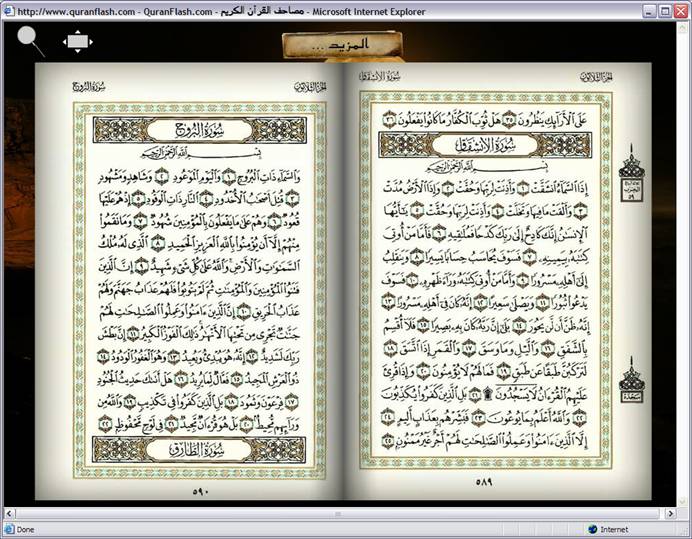Click page number 589 on right page
The image size is (692, 539).
tap(485, 482)
